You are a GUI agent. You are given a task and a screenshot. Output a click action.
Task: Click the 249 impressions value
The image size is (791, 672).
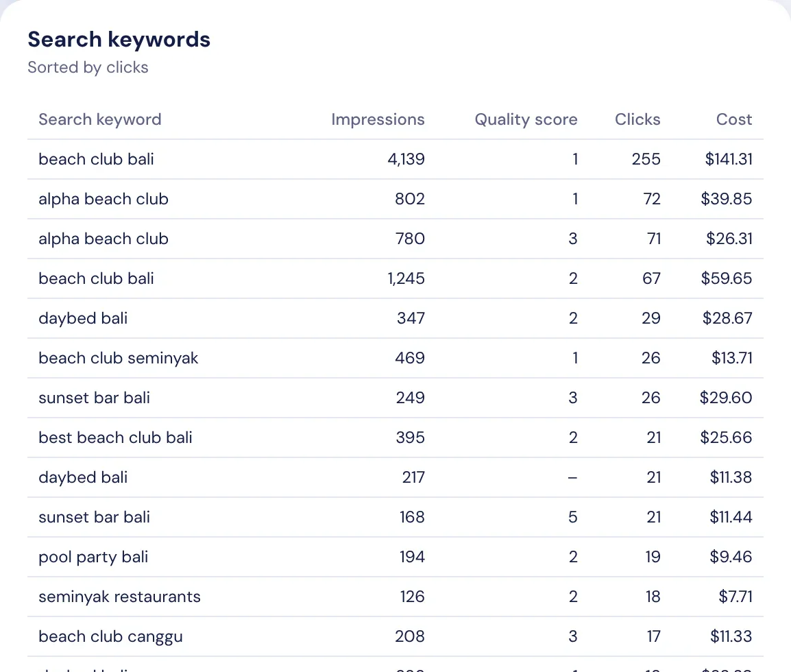tap(410, 398)
